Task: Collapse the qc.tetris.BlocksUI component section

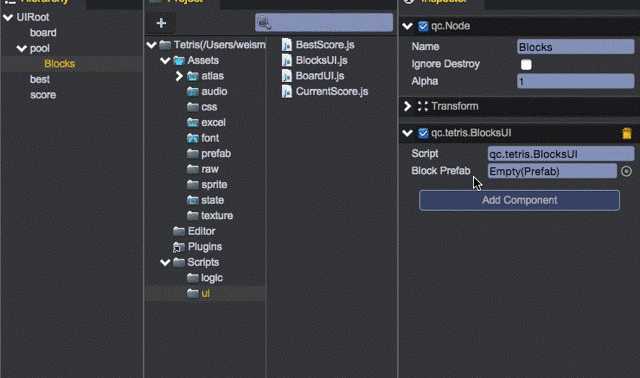Action: click(x=407, y=133)
